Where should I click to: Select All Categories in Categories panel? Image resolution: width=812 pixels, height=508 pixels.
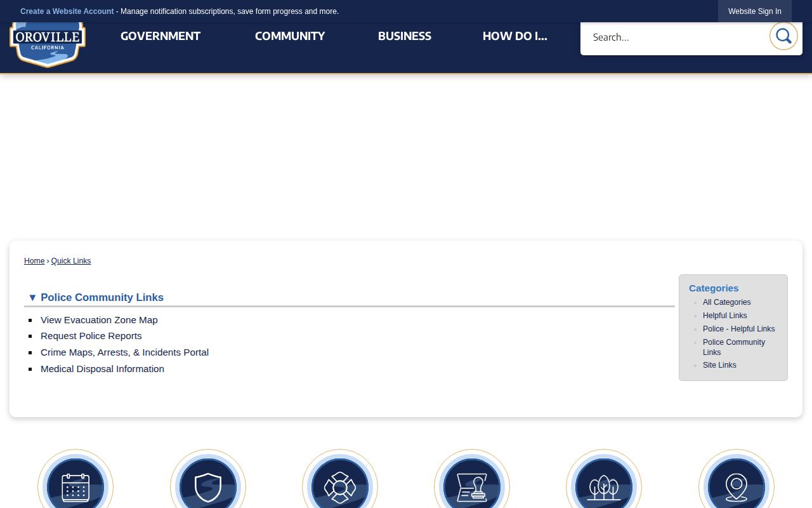click(727, 302)
